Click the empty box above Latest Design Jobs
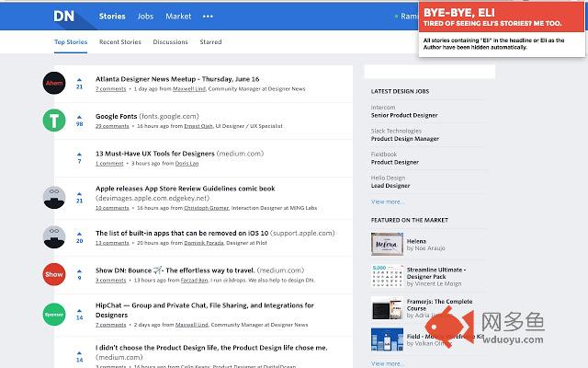 click(x=429, y=72)
